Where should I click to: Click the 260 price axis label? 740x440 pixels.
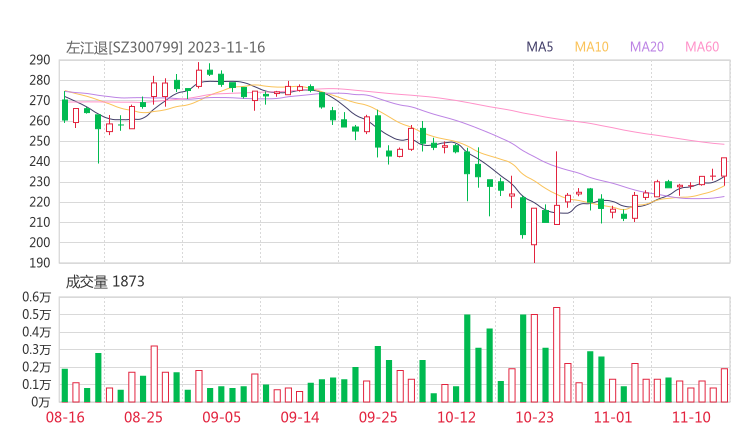(40, 121)
